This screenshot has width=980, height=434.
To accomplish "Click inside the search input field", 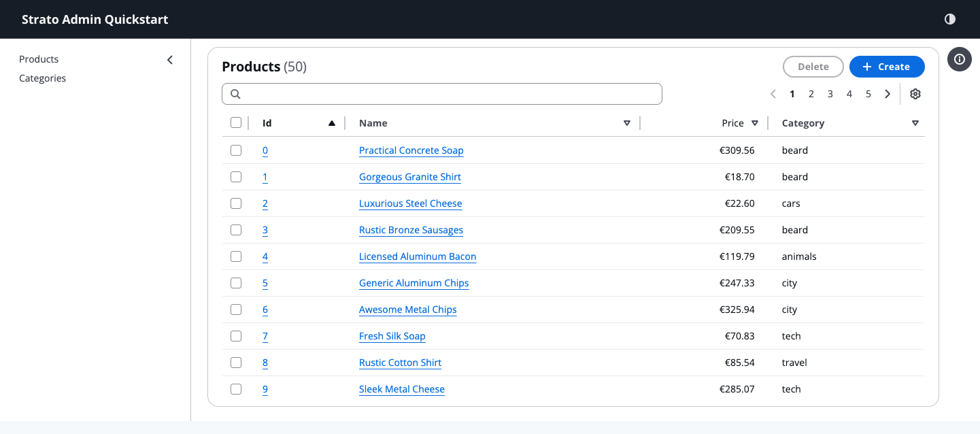I will pyautogui.click(x=442, y=93).
